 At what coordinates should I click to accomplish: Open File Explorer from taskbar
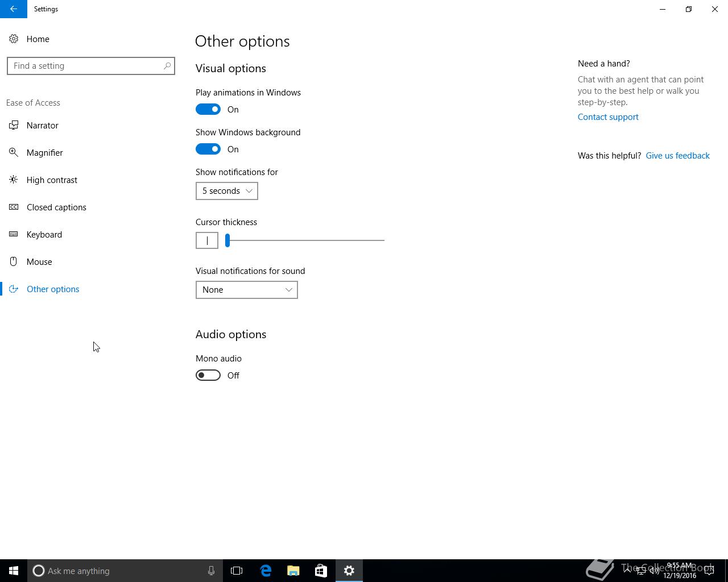tap(293, 571)
